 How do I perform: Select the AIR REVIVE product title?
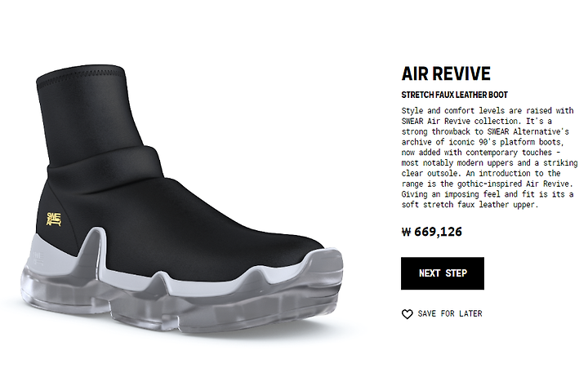tap(446, 73)
